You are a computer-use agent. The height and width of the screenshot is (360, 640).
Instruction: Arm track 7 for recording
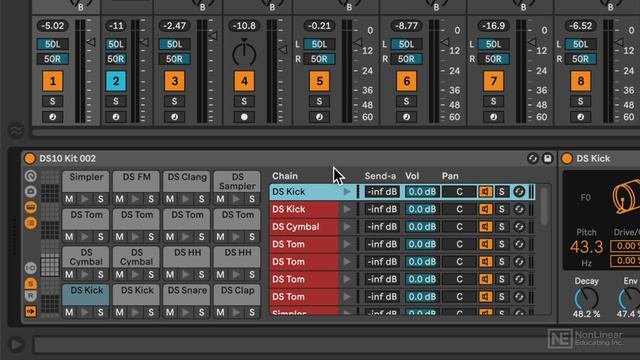click(x=493, y=117)
